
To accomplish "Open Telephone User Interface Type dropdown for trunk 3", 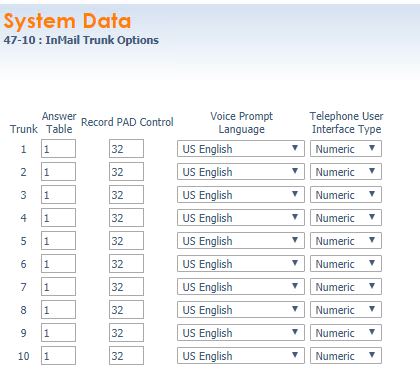I will (346, 195).
